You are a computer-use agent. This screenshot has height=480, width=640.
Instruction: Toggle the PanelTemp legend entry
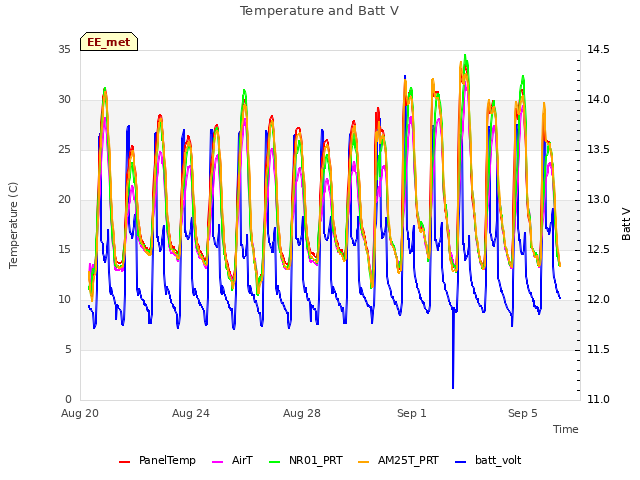157,460
